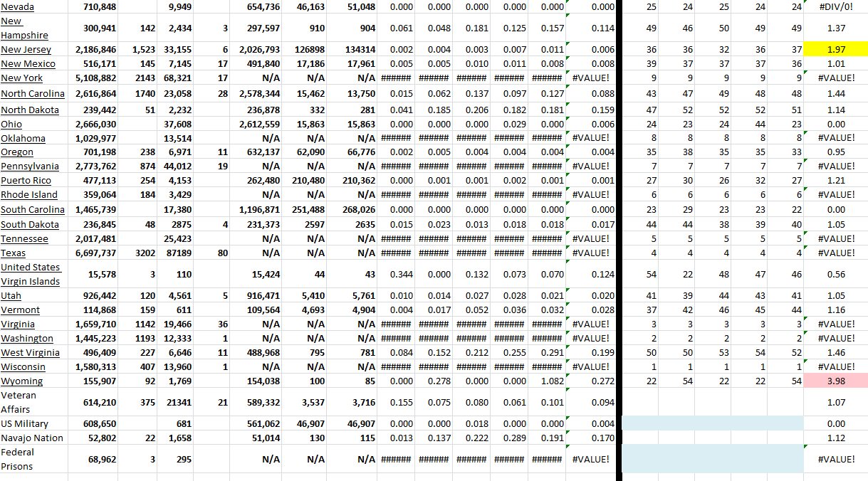Select the pink highlighted 3.98 cell
868x481 pixels.
(835, 381)
